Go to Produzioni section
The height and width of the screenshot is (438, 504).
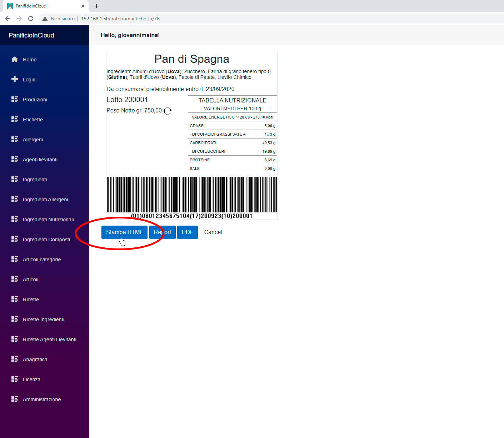pos(35,100)
